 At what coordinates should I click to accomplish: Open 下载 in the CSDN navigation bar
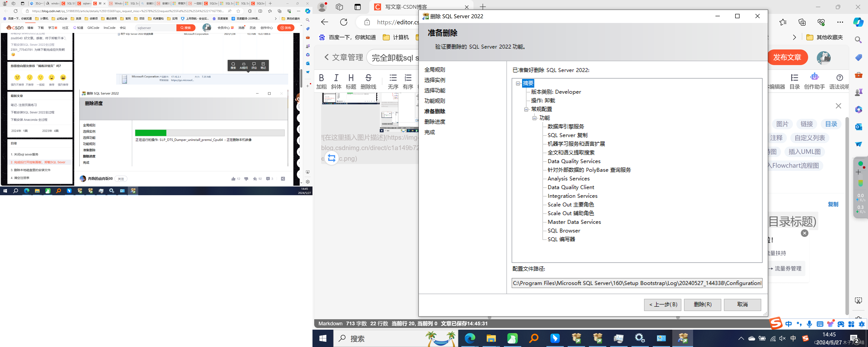pyautogui.click(x=41, y=28)
